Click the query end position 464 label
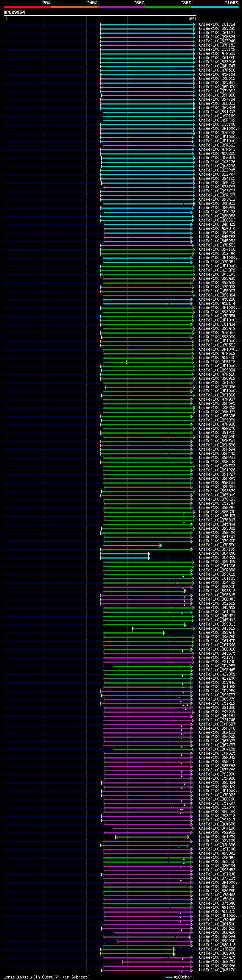 pyautogui.click(x=191, y=19)
